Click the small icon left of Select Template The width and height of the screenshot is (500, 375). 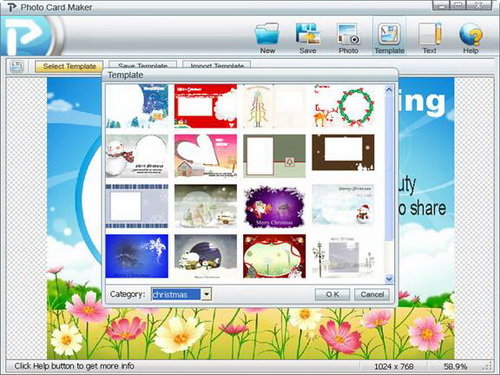[17, 66]
